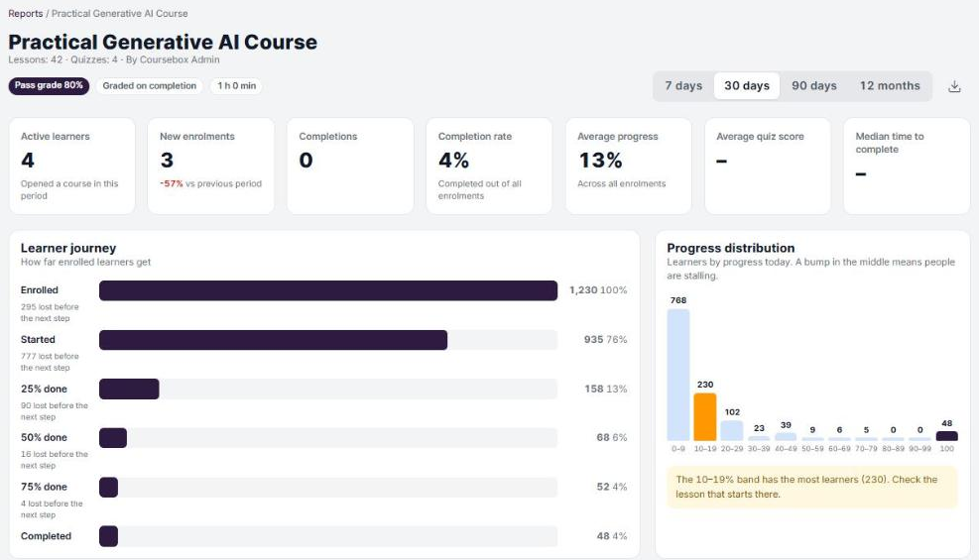Click the 40-49 distribution bar

click(x=786, y=436)
